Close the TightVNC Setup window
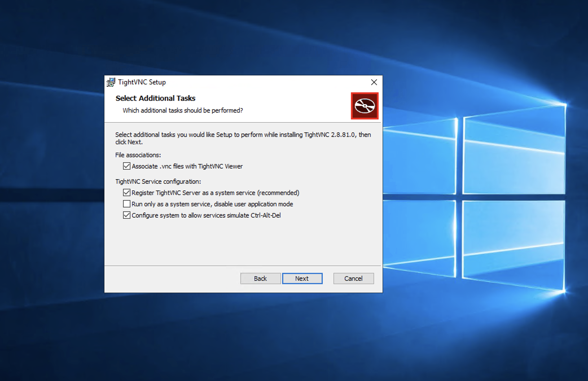Viewport: 588px width, 381px height. [x=374, y=82]
